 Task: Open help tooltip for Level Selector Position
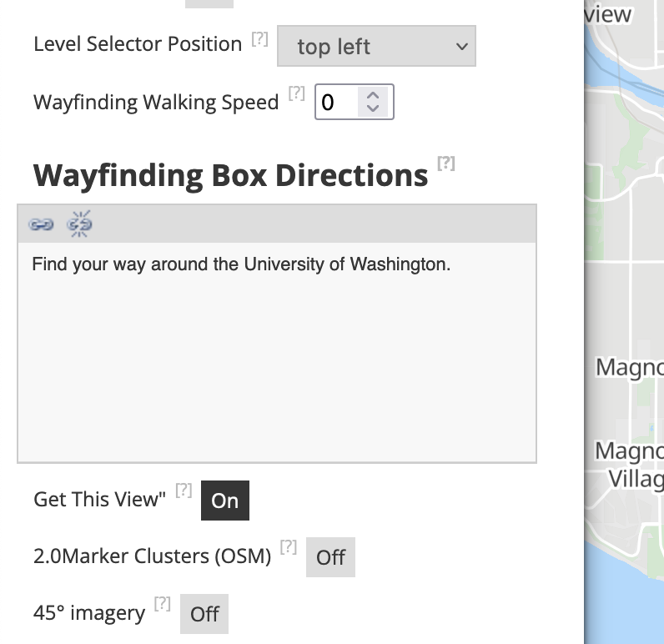pyautogui.click(x=260, y=38)
